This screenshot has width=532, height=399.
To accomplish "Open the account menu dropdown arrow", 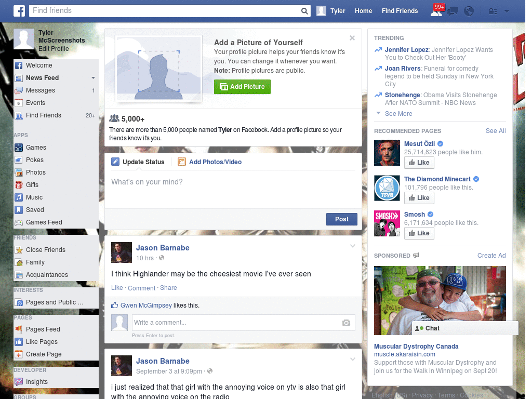I will point(507,11).
